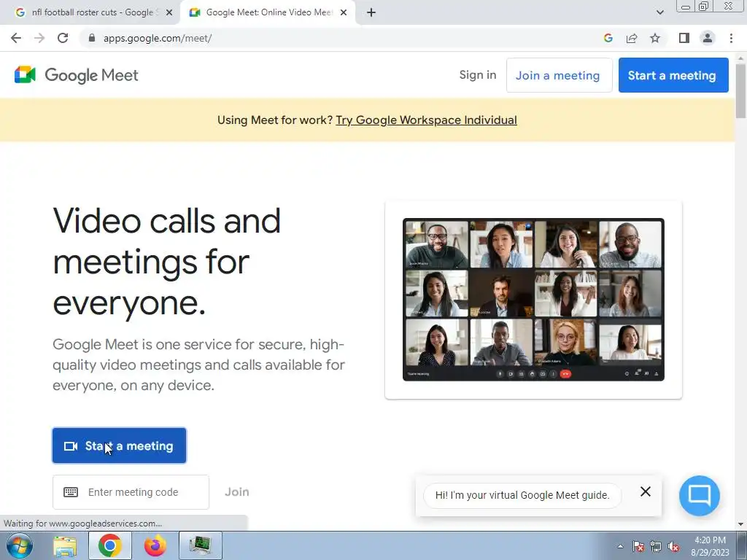Click the muted volume tray icon
Image resolution: width=747 pixels, height=560 pixels.
[673, 546]
